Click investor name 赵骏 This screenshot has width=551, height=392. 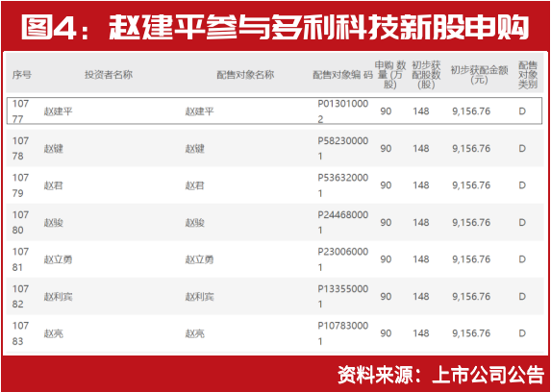[x=54, y=223]
